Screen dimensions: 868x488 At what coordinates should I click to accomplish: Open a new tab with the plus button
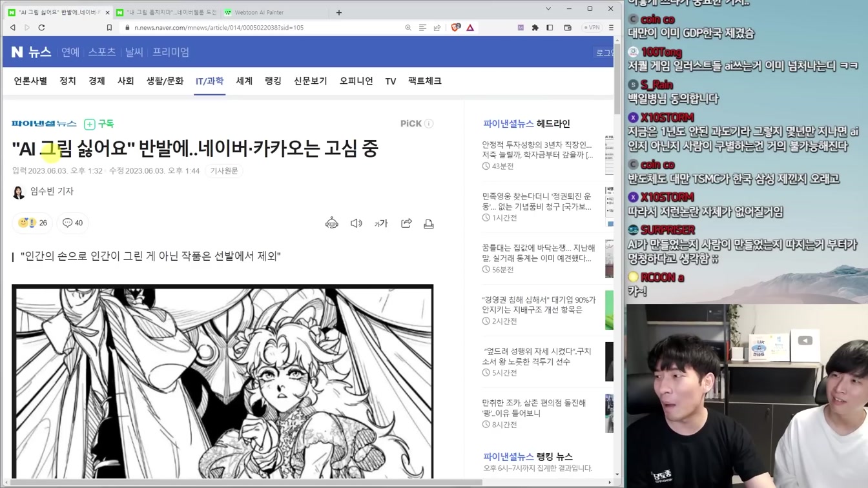click(339, 12)
